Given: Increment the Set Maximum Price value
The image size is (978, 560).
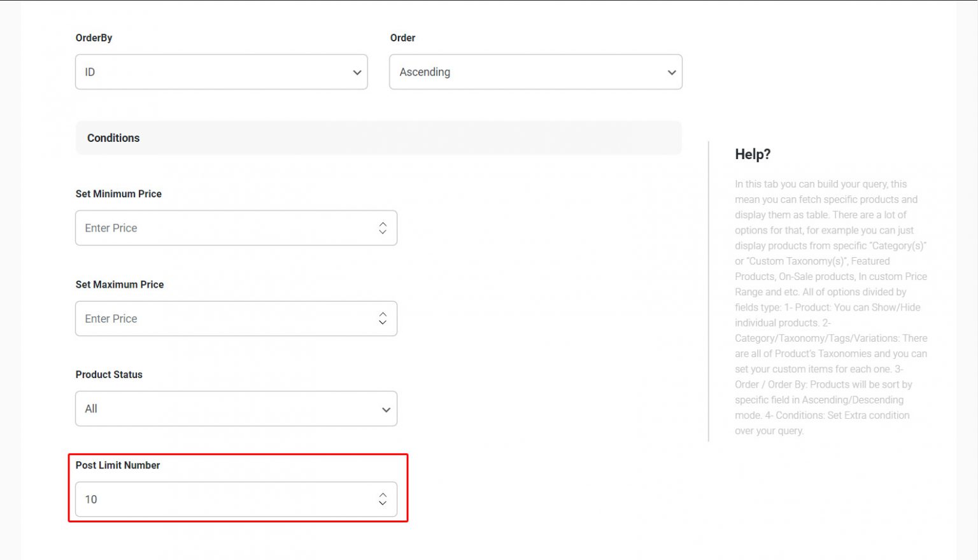Looking at the screenshot, I should tap(382, 314).
